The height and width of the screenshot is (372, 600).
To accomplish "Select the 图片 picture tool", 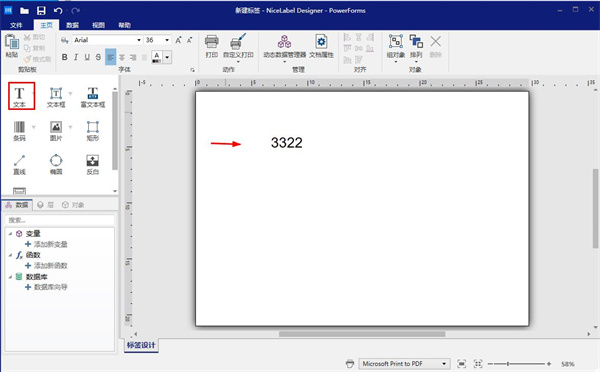I will 56,131.
